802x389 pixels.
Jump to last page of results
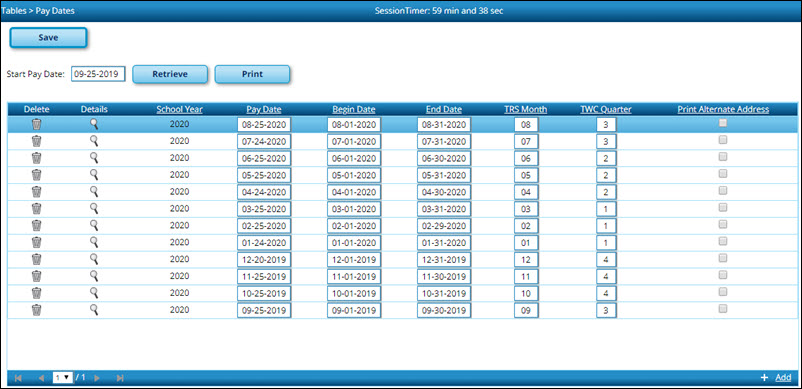click(120, 378)
